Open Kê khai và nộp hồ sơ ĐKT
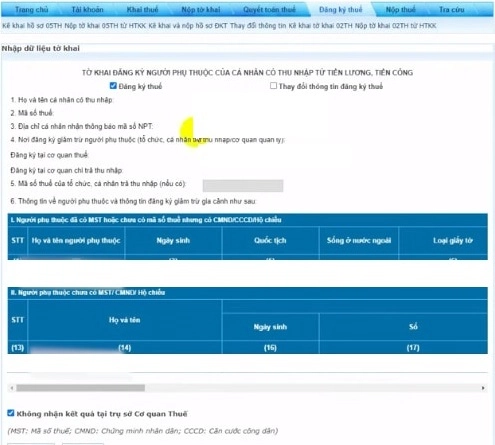Viewport: 495px width, 445px height. click(x=188, y=26)
